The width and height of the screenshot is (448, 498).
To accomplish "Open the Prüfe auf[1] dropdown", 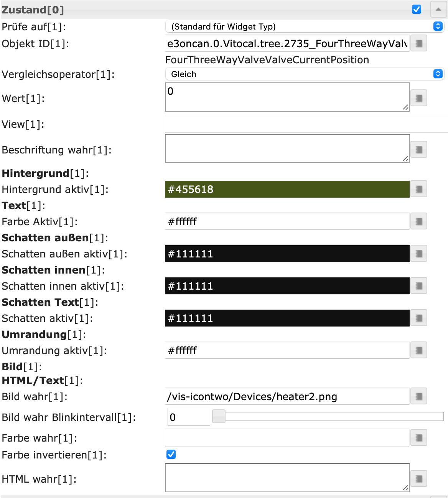I will coord(304,26).
